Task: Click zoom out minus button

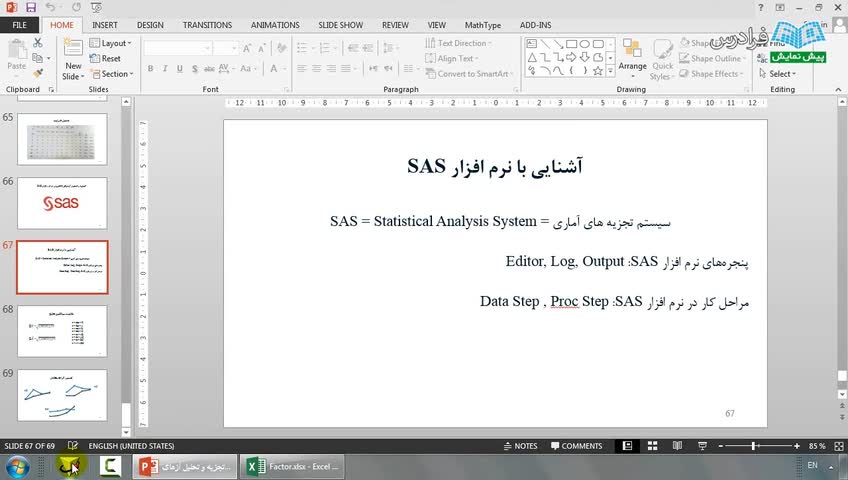Action: [721, 446]
